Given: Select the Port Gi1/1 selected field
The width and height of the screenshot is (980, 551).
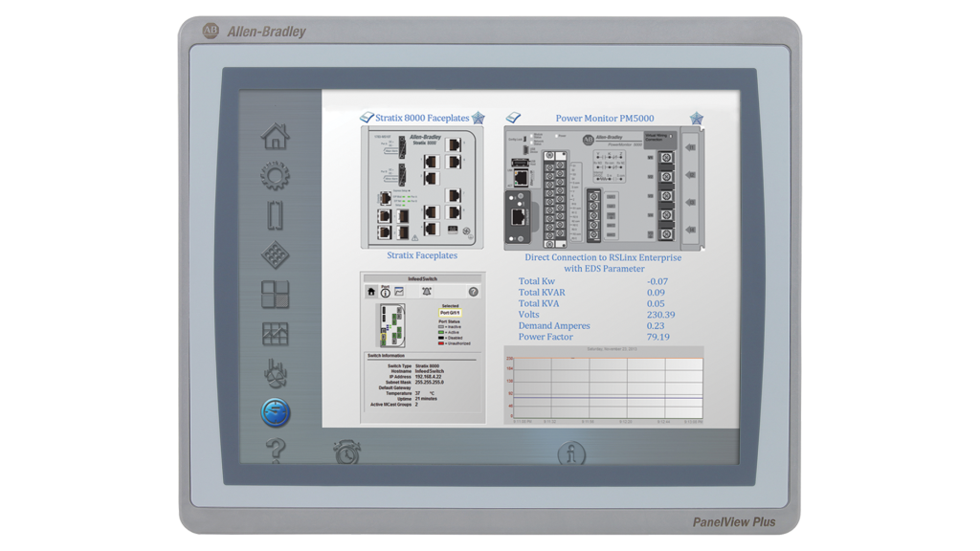Looking at the screenshot, I should pos(450,313).
